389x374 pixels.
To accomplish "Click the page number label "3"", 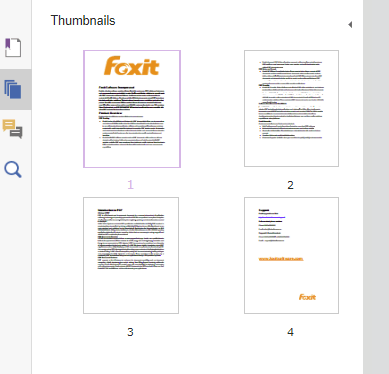I will tap(130, 332).
